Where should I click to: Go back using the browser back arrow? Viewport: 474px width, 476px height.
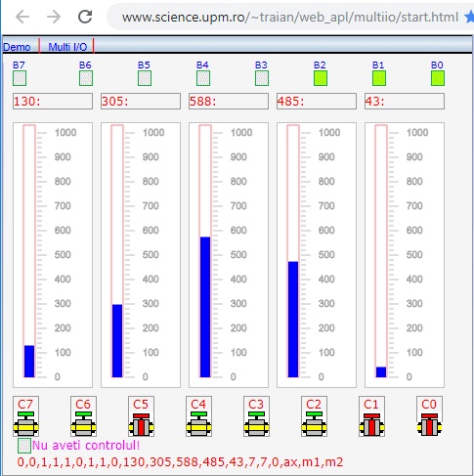22,17
